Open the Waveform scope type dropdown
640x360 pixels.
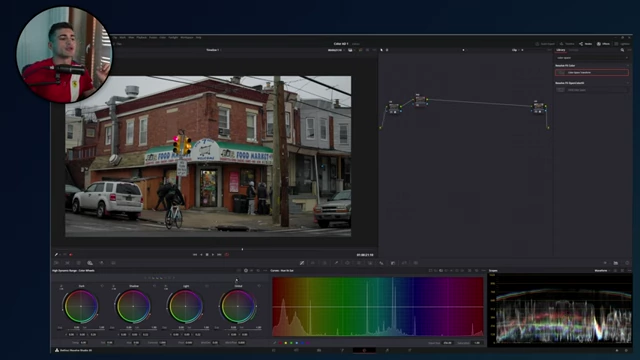602,270
